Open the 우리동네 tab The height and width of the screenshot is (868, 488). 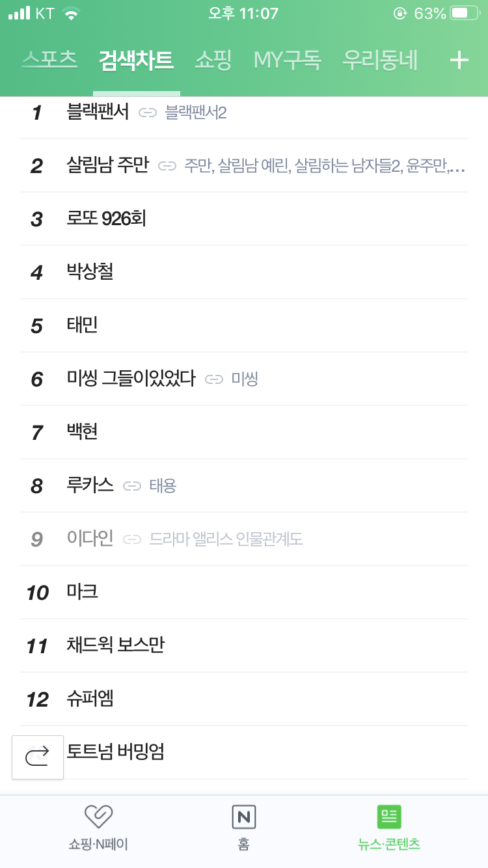(x=380, y=60)
